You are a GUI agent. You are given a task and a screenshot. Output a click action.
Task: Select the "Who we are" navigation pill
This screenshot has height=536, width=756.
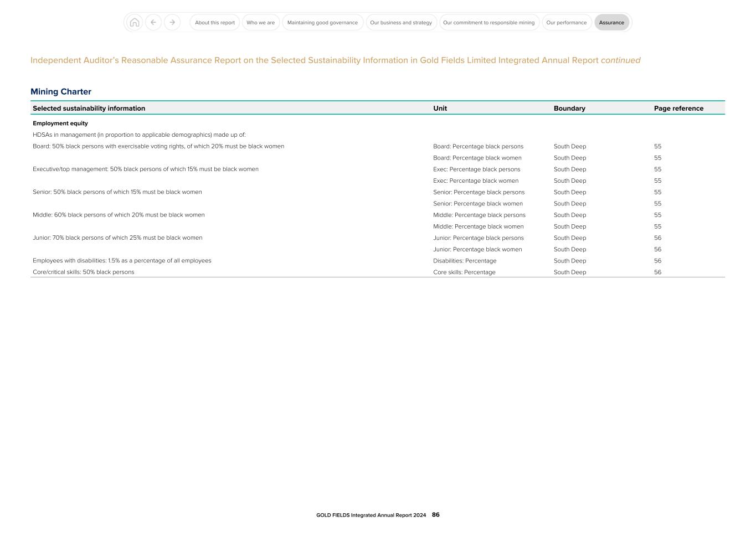(x=260, y=22)
